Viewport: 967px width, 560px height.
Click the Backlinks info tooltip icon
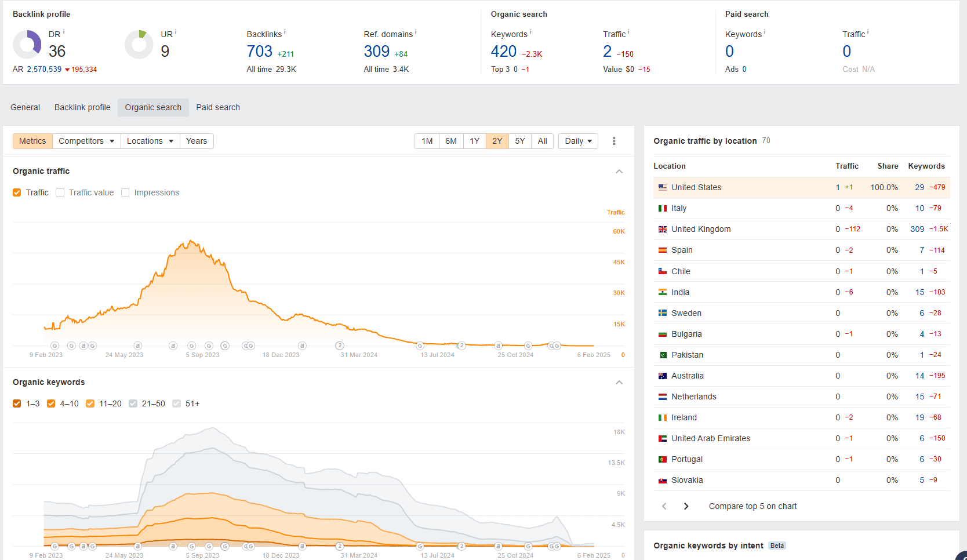pos(285,32)
